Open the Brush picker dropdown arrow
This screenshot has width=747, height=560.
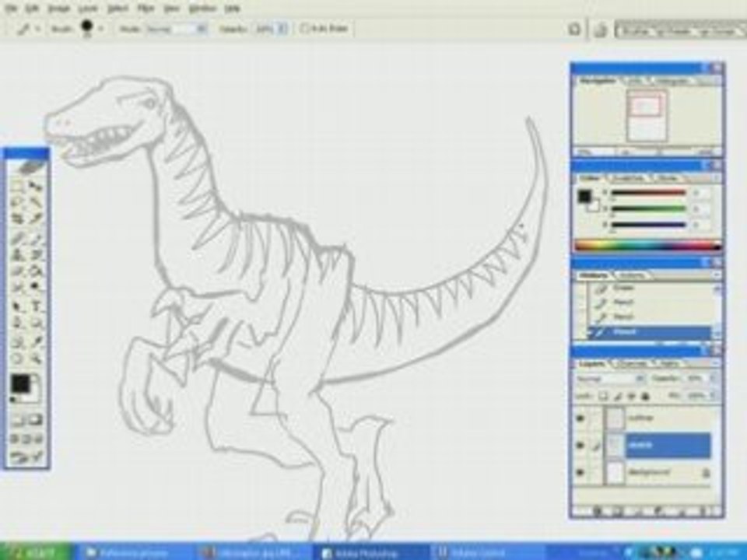tap(101, 29)
